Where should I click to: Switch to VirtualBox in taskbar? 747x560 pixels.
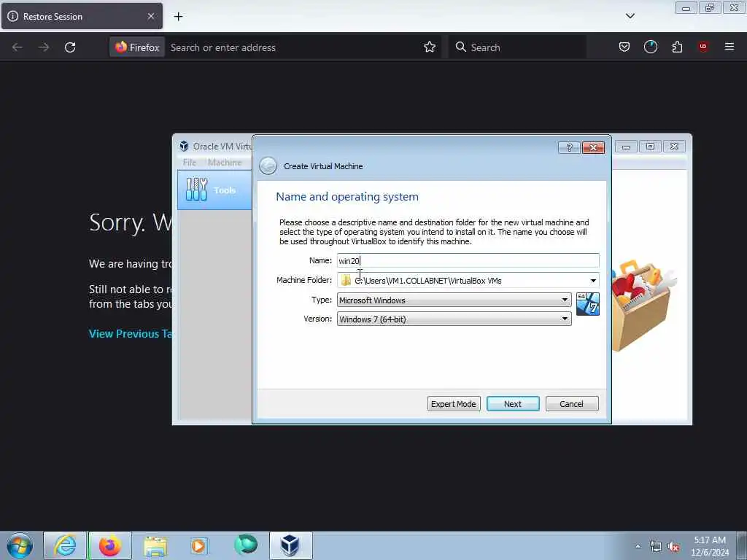290,545
